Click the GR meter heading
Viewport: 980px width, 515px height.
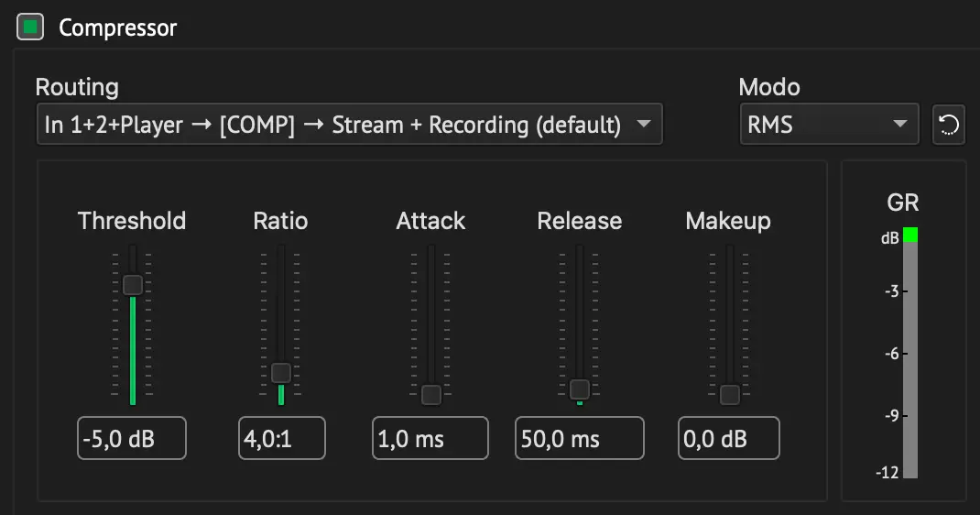click(x=902, y=203)
